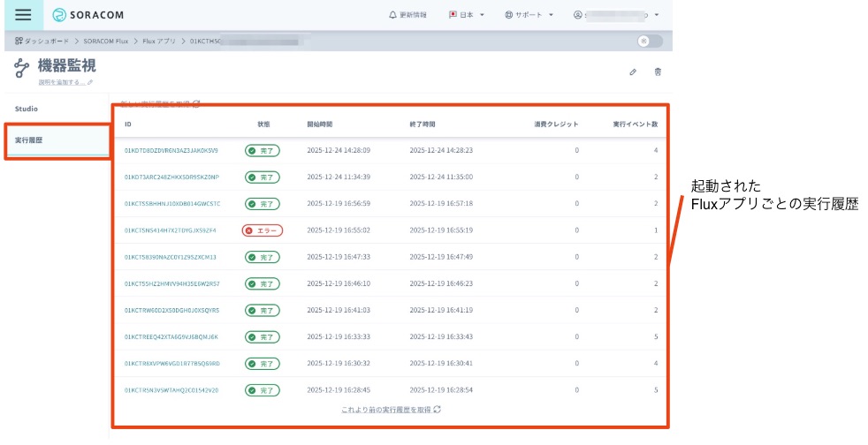Open execution 01KCTR5N3V5WTAHQ2C01542V20
The image size is (868, 445).
click(171, 389)
